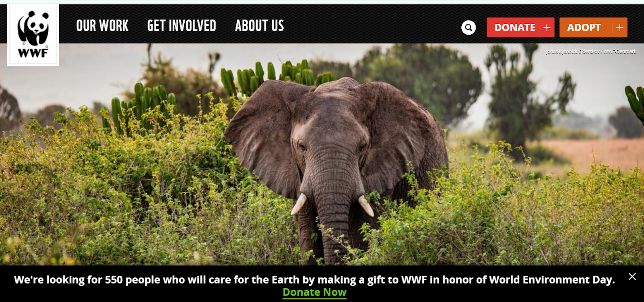
Task: Expand the plus icon beside ADOPT
Action: pos(620,27)
